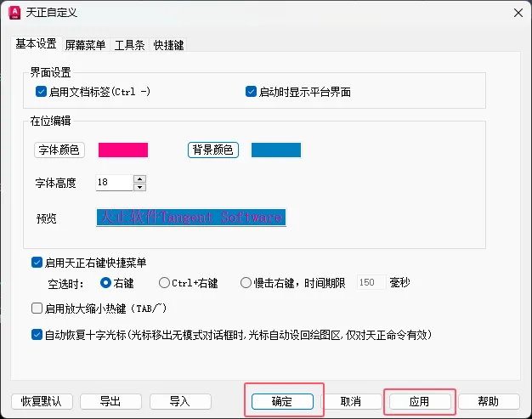Select the Ctrl+右键 radio option
The image size is (532, 419).
164,283
